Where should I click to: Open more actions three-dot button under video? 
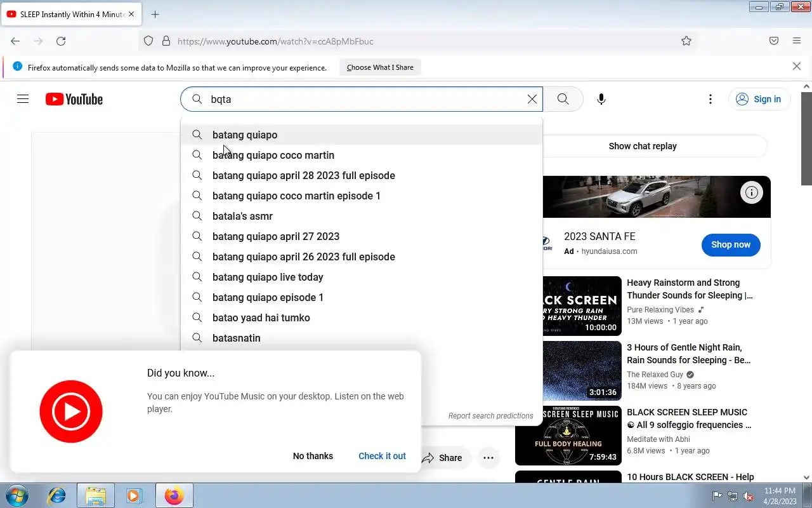click(x=488, y=458)
